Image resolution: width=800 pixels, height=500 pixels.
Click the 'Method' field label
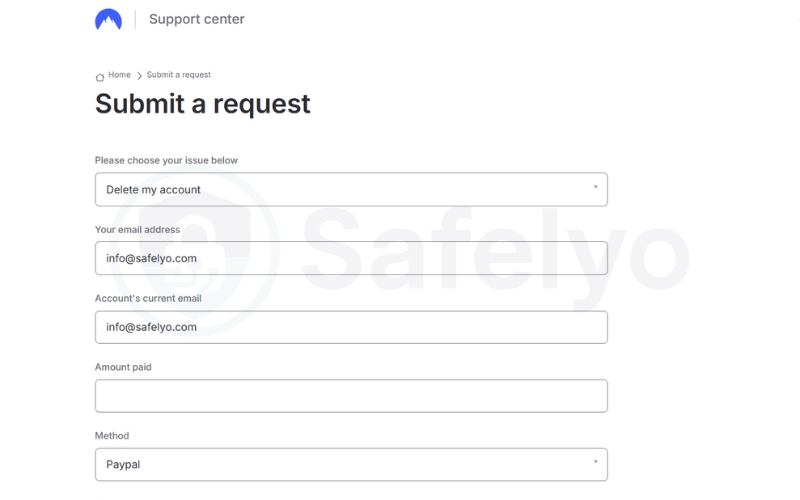point(112,436)
